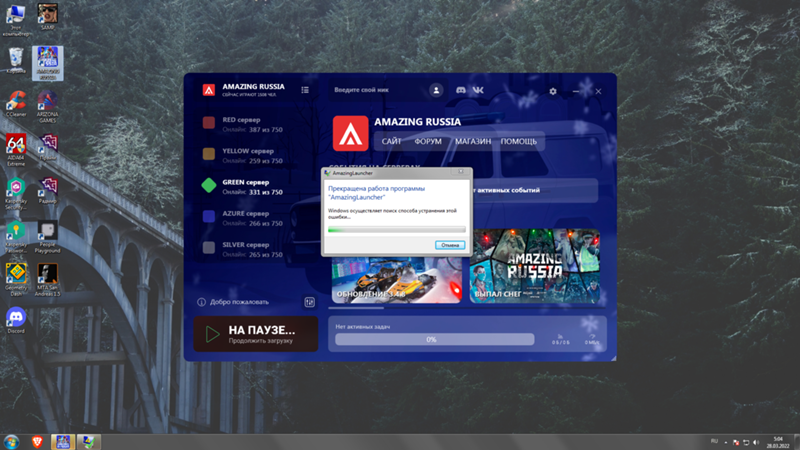Open launcher settings gear icon
Screen dimensions: 800x450
[553, 91]
